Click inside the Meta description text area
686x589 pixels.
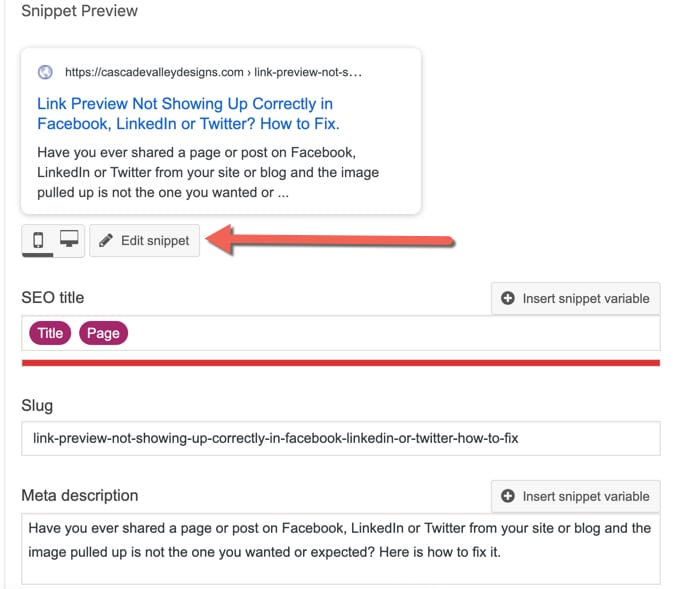pos(341,549)
